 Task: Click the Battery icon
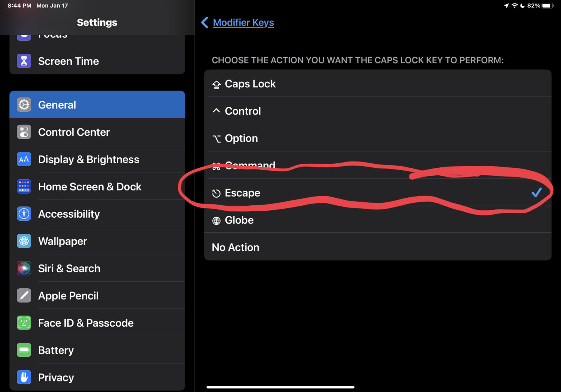tap(24, 350)
